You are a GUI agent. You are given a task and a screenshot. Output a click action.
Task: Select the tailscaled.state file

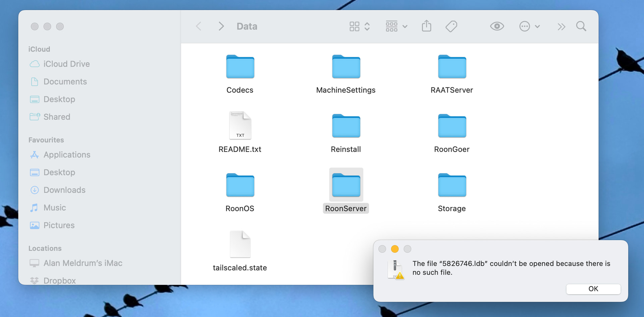pyautogui.click(x=240, y=245)
